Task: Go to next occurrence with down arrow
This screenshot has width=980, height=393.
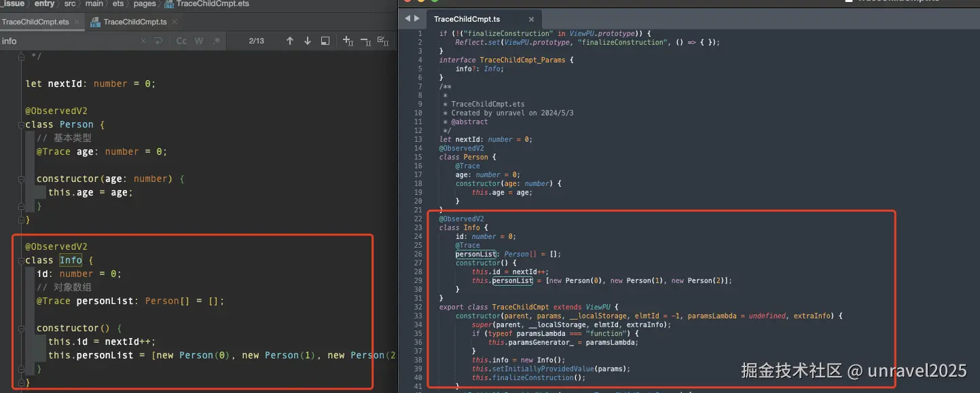Action: point(307,41)
